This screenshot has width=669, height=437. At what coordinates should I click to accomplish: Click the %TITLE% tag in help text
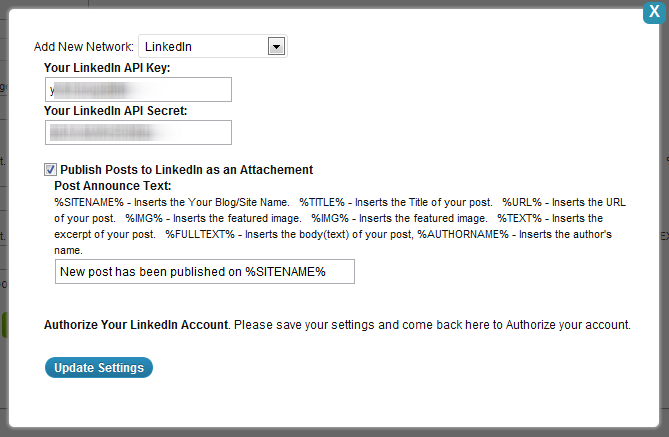click(x=322, y=202)
